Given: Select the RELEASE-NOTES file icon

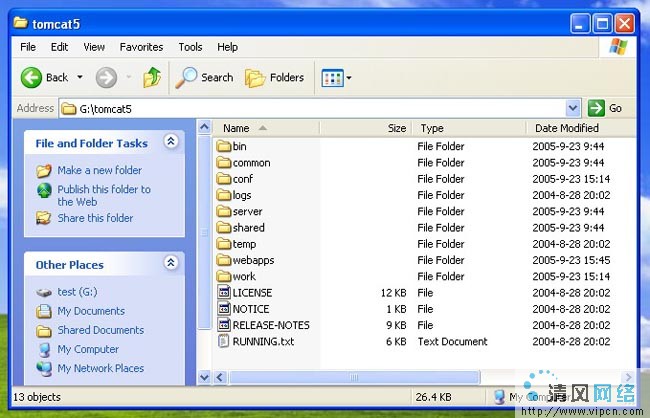Looking at the screenshot, I should (224, 324).
